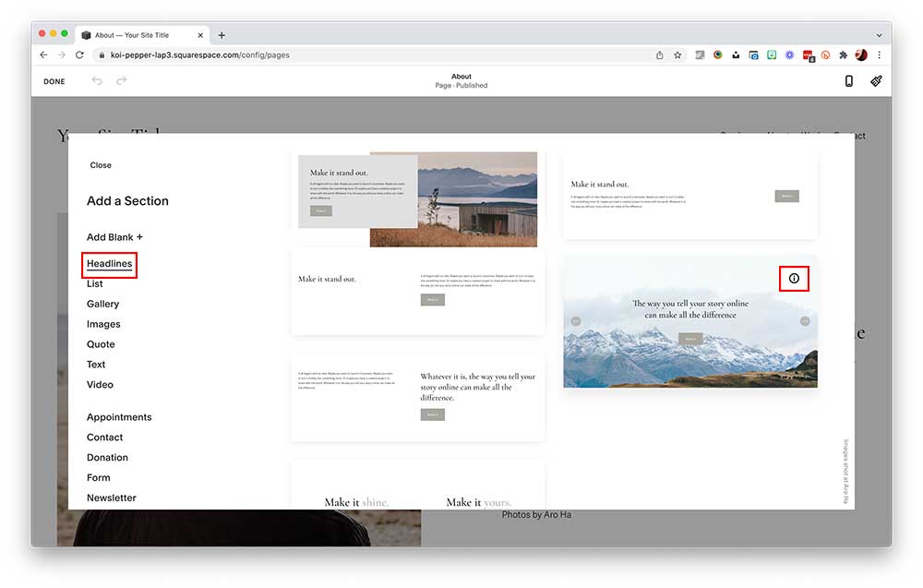Screen dimensions: 923x588
Task: Click the blue screenshot extension icon
Action: pyautogui.click(x=753, y=54)
